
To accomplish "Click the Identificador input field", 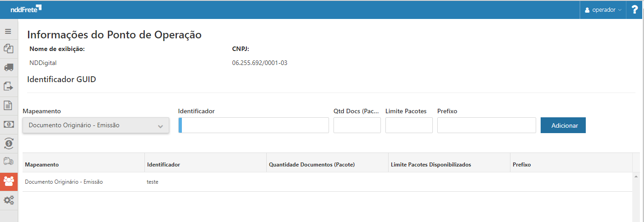I will click(254, 125).
